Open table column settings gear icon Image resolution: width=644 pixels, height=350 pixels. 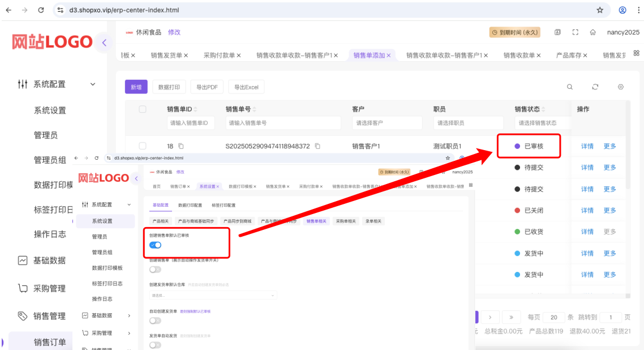tap(621, 87)
